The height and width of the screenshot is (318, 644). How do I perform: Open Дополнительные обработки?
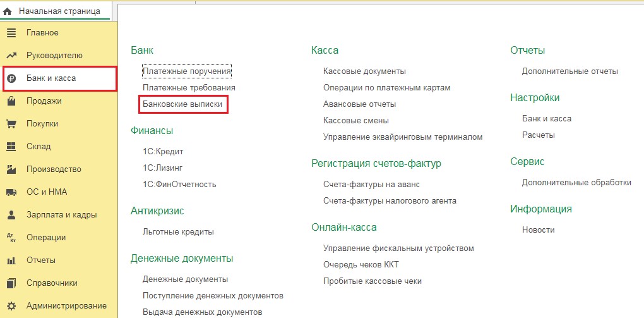pos(576,183)
